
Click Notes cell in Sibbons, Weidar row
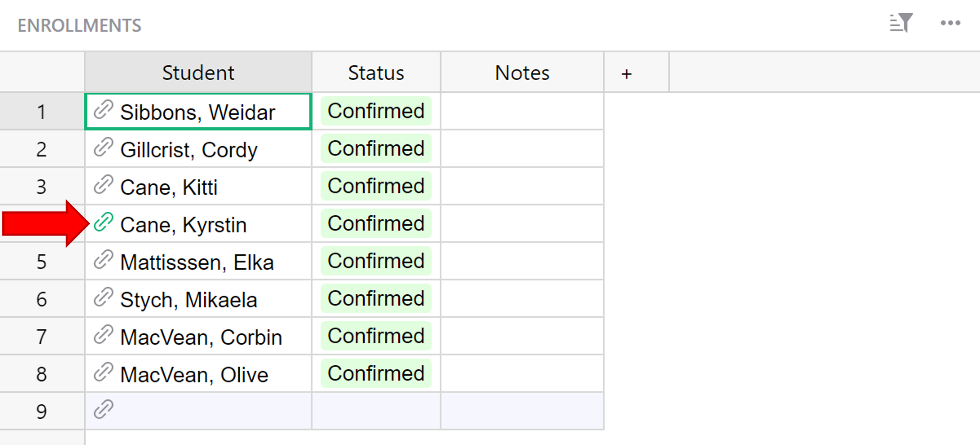point(521,111)
